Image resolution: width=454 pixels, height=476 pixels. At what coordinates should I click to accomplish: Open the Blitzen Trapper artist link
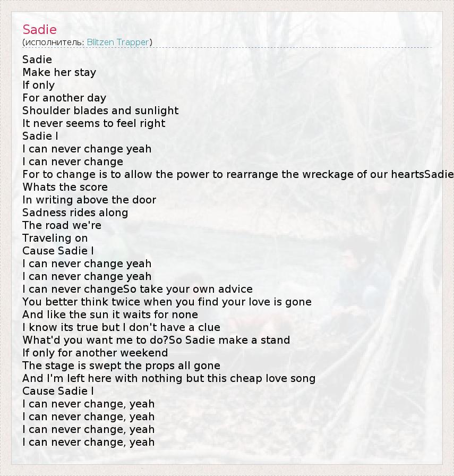coord(118,42)
